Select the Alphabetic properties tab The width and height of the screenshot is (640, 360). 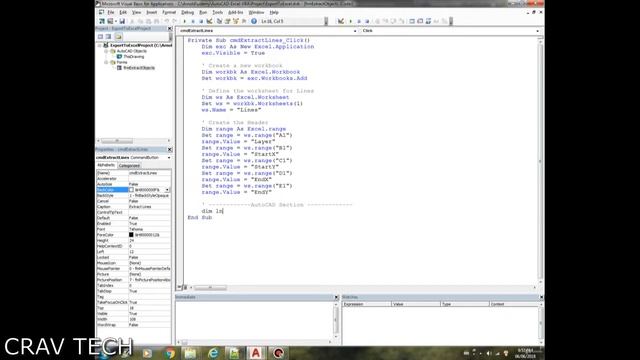point(106,165)
